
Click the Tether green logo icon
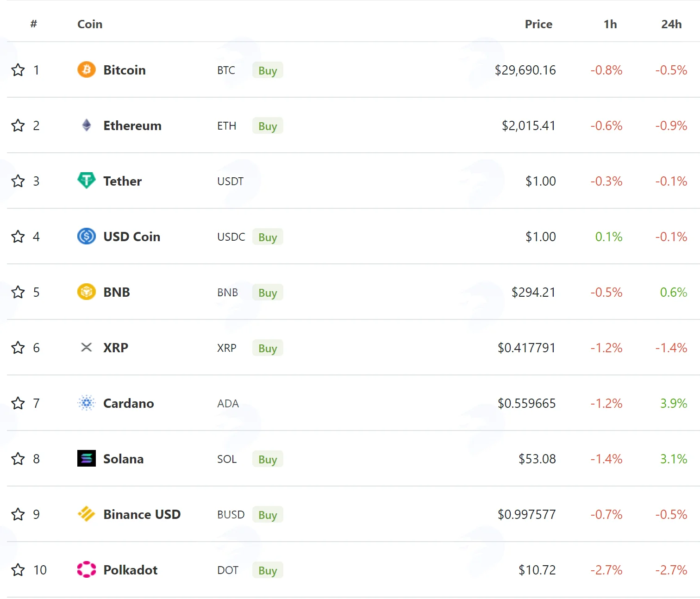tap(87, 181)
